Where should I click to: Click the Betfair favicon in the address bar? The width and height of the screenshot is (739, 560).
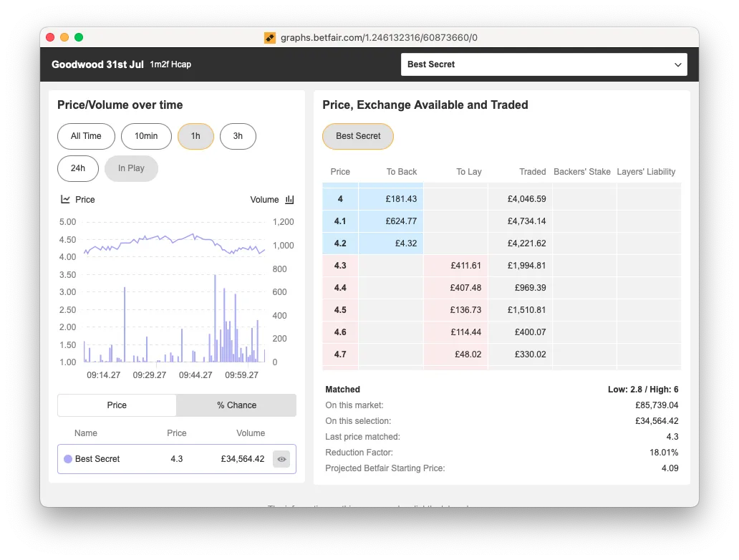[269, 38]
